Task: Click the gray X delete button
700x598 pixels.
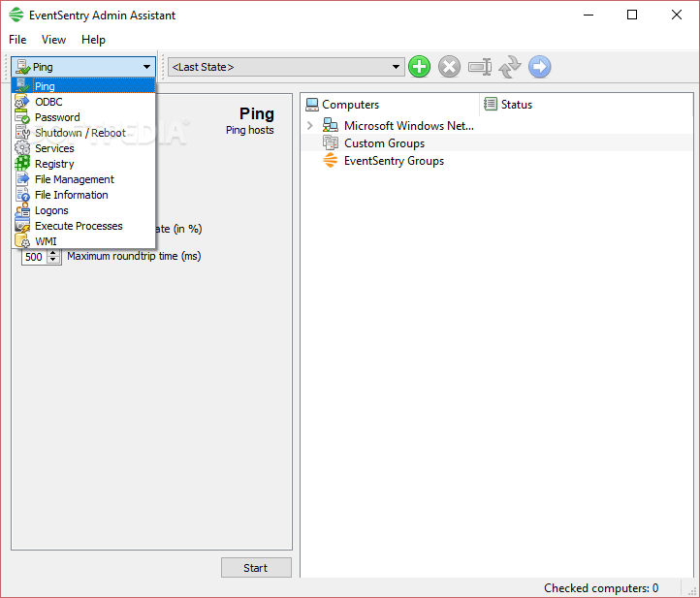Action: [x=449, y=67]
